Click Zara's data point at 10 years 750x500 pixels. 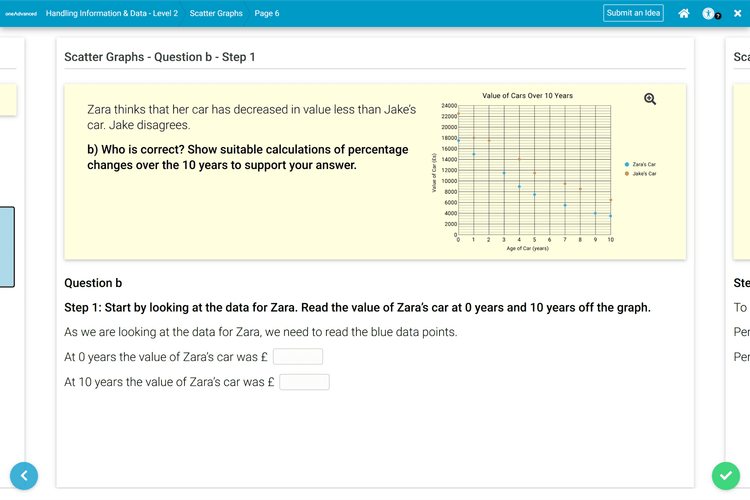pyautogui.click(x=610, y=216)
